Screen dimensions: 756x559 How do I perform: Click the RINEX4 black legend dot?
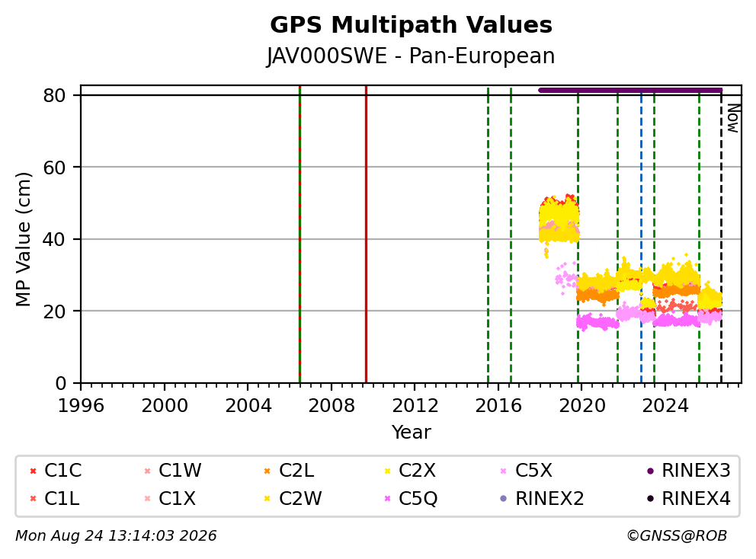click(650, 499)
